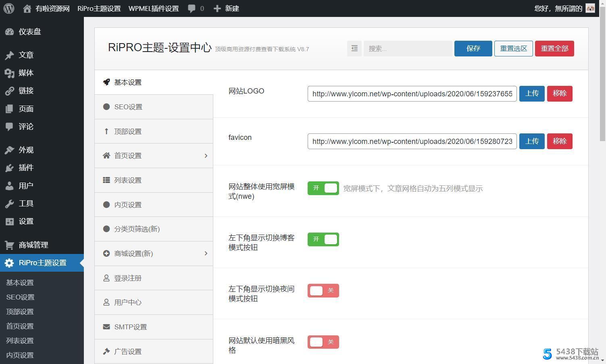Disable the 网站整体使用宽屏模式 toggle
This screenshot has height=364, width=606.
323,188
